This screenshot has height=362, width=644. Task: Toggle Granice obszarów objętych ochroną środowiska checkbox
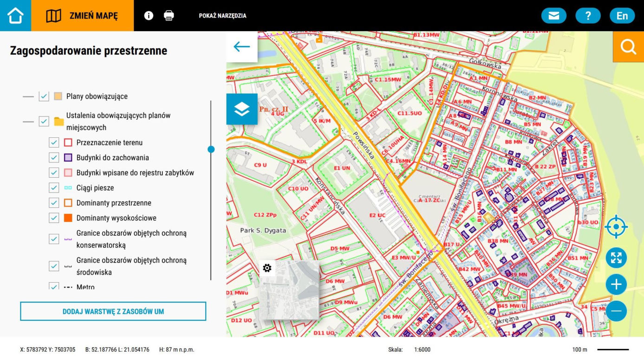coord(54,266)
